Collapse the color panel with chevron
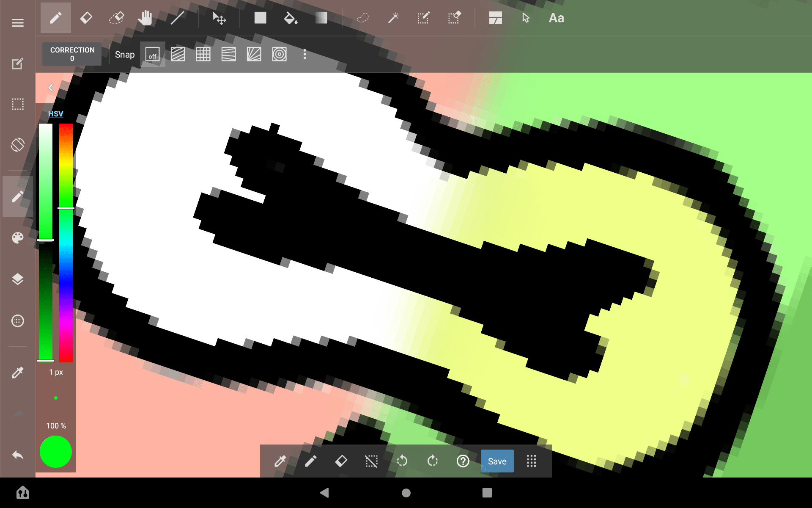Screen dimensions: 812x508 (51, 88)
